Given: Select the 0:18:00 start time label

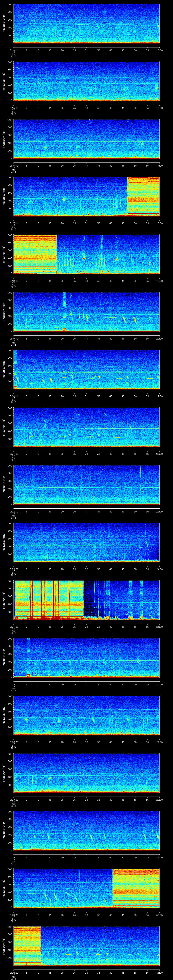Looking at the screenshot, I should (x=14, y=281).
